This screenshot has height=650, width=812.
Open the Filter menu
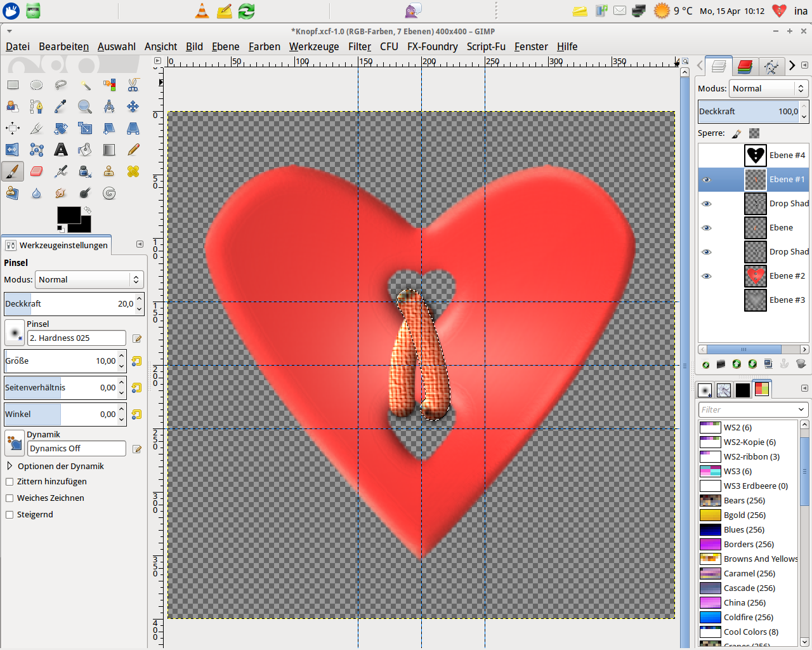(359, 47)
